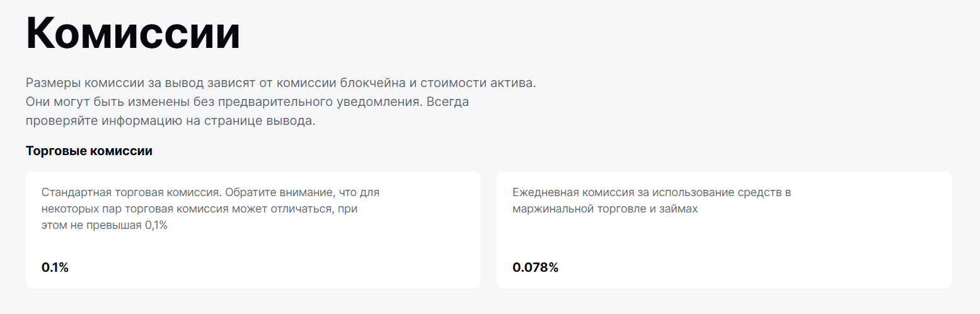Click the line starting "Они могут быть изменены"
This screenshot has height=314, width=980.
tap(247, 102)
